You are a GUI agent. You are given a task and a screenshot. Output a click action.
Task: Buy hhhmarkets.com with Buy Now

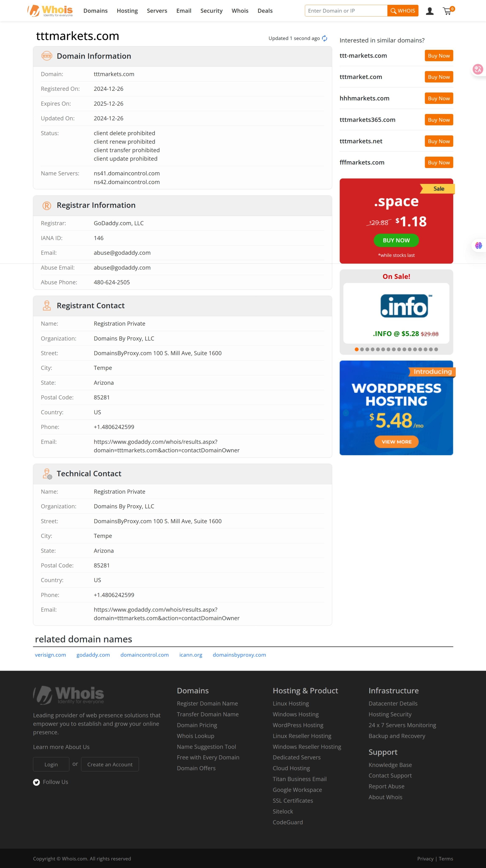coord(439,98)
